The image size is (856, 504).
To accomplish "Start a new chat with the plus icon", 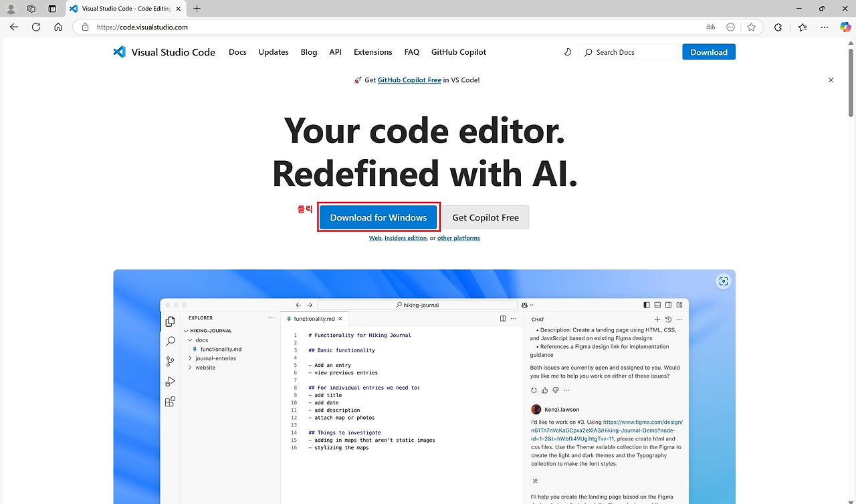I will 657,320.
